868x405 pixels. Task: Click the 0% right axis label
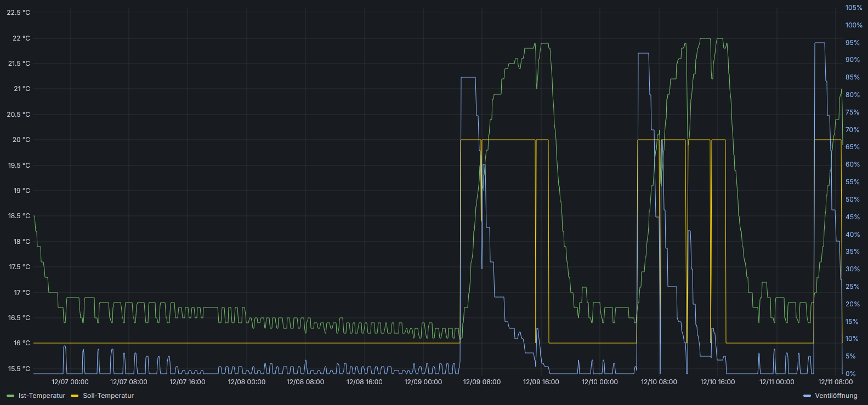850,374
